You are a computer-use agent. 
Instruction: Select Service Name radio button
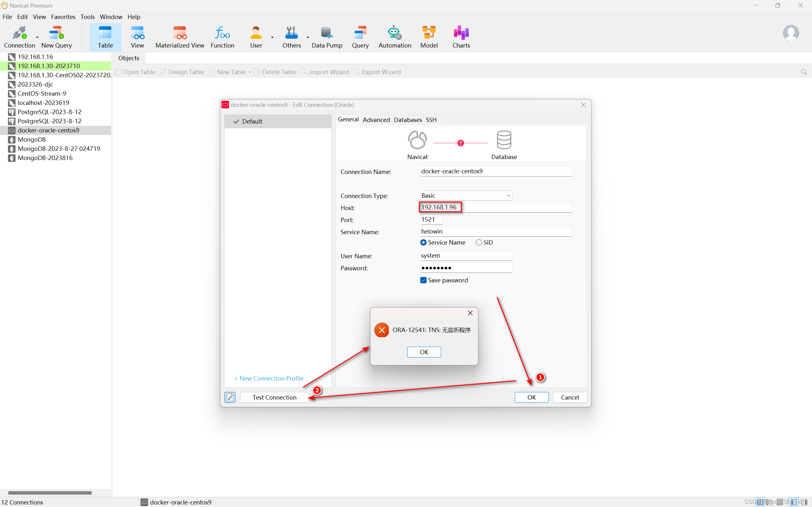[x=423, y=242]
